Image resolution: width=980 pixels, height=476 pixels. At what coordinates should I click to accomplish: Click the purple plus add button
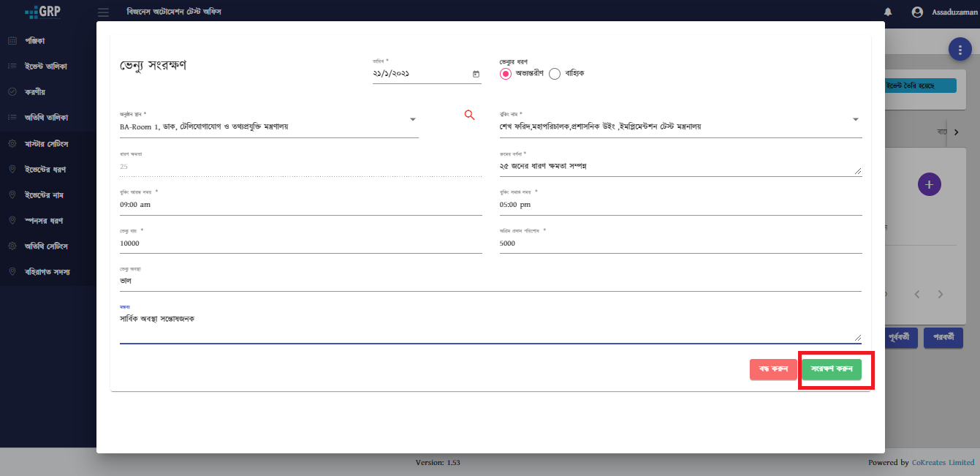pos(929,184)
